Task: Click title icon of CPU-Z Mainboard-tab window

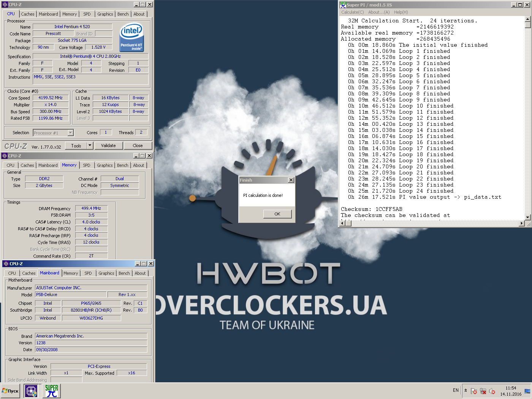Action: pos(6,264)
